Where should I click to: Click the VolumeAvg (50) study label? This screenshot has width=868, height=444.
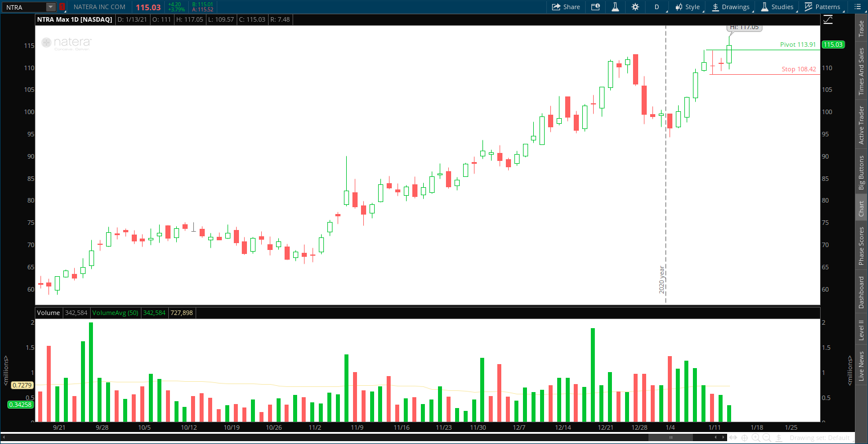click(x=115, y=313)
